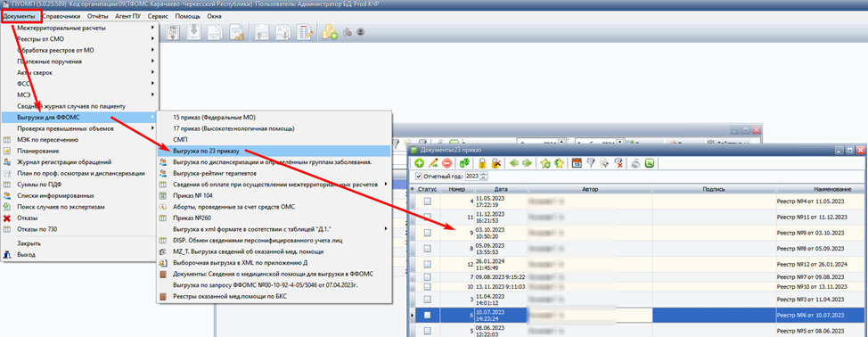Viewport: 868px width, 337px height.
Task: Toggle the Отчетный год checkbox
Action: (x=419, y=177)
